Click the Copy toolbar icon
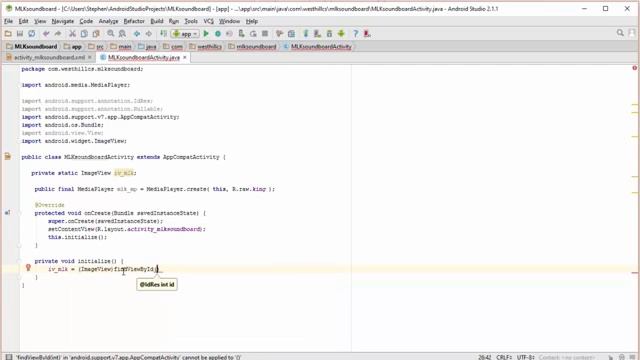 (x=84, y=34)
